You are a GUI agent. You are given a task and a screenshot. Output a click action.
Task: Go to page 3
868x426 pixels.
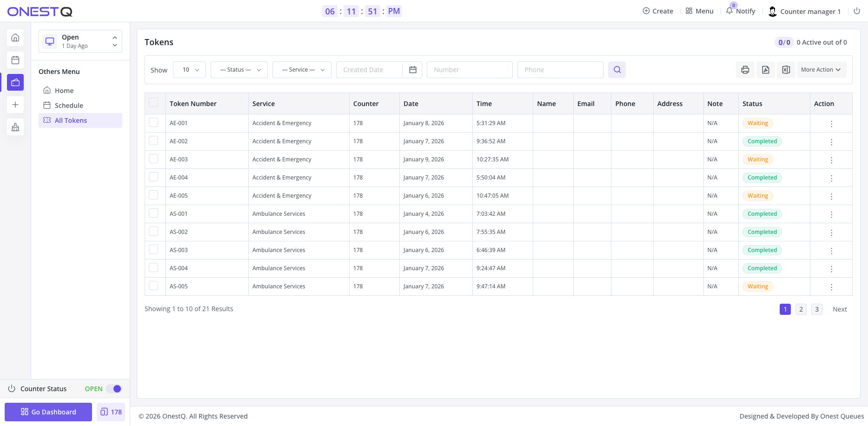[x=817, y=309]
